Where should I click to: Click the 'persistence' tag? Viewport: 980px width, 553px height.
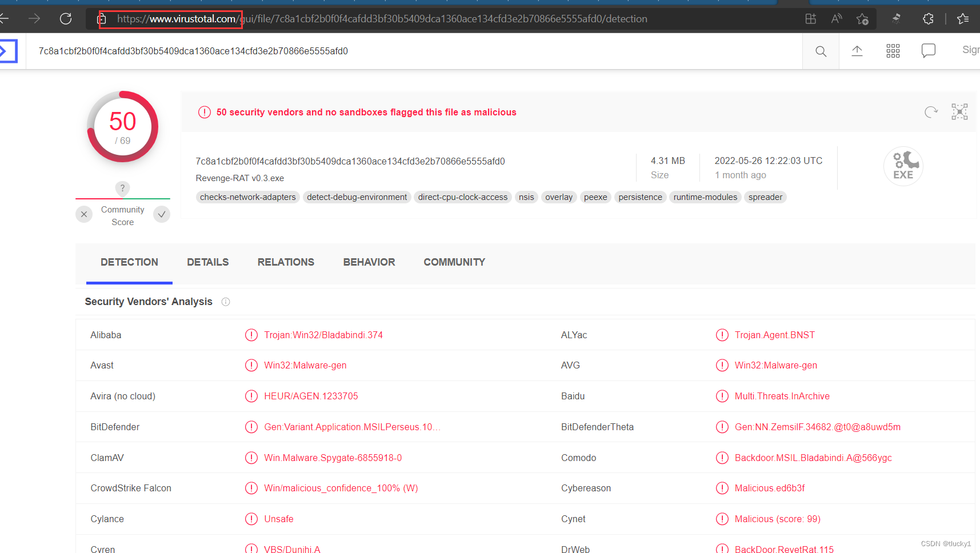point(640,197)
